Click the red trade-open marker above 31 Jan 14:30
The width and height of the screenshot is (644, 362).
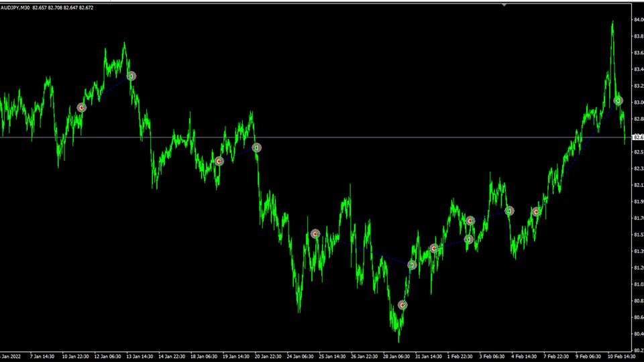click(x=434, y=248)
